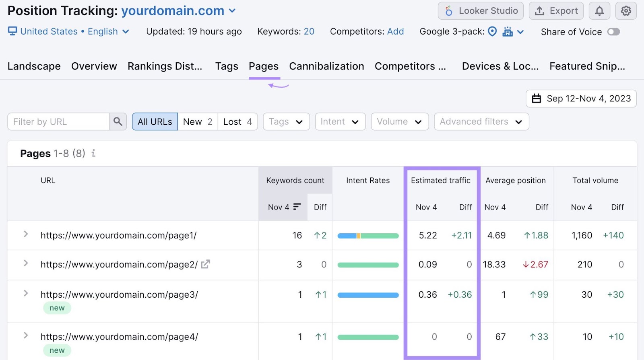Screen dimensions: 644x360
Task: Click the desktop device icon
Action: pyautogui.click(x=12, y=31)
